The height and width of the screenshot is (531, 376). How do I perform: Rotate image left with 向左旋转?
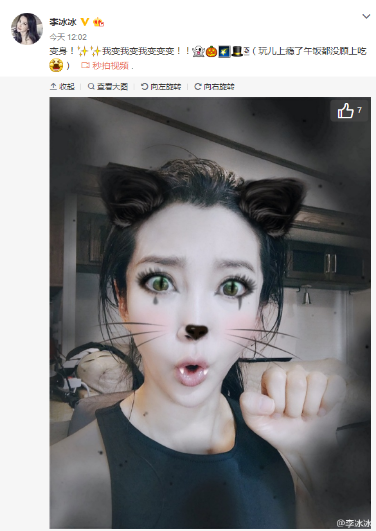click(161, 87)
